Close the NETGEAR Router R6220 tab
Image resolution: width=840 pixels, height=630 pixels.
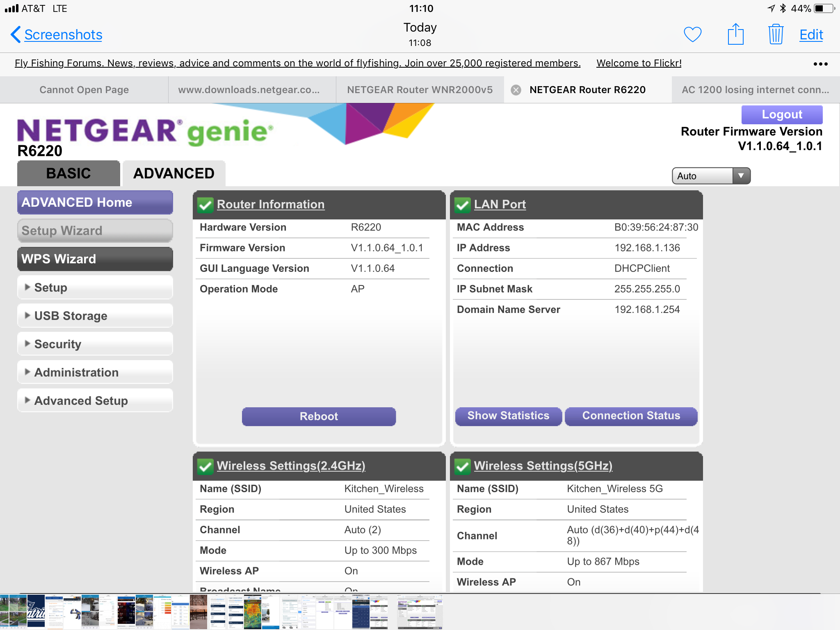click(x=516, y=90)
